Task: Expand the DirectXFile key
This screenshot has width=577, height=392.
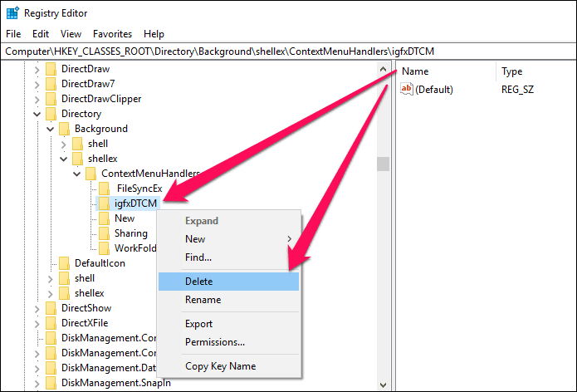Action: click(x=37, y=324)
